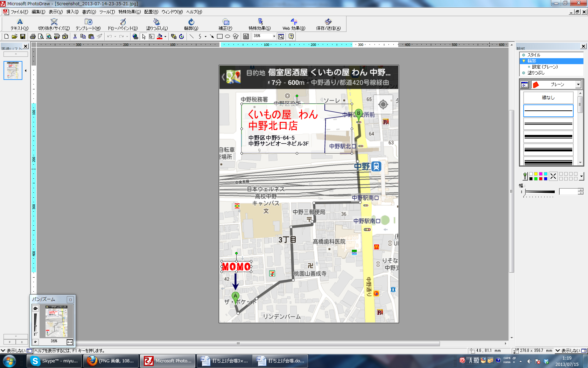Click the open file folder icon

pos(14,36)
